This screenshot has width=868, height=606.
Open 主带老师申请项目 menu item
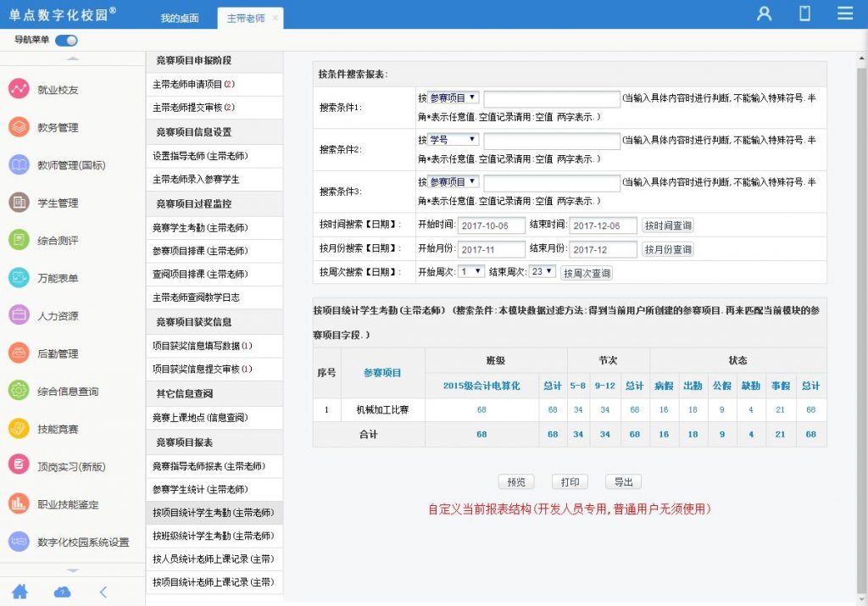tap(214, 84)
